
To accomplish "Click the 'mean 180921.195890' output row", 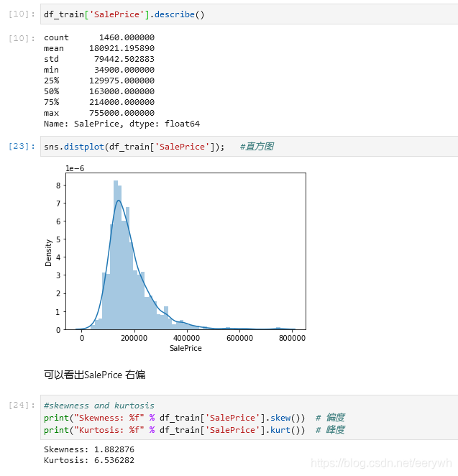I will (99, 48).
